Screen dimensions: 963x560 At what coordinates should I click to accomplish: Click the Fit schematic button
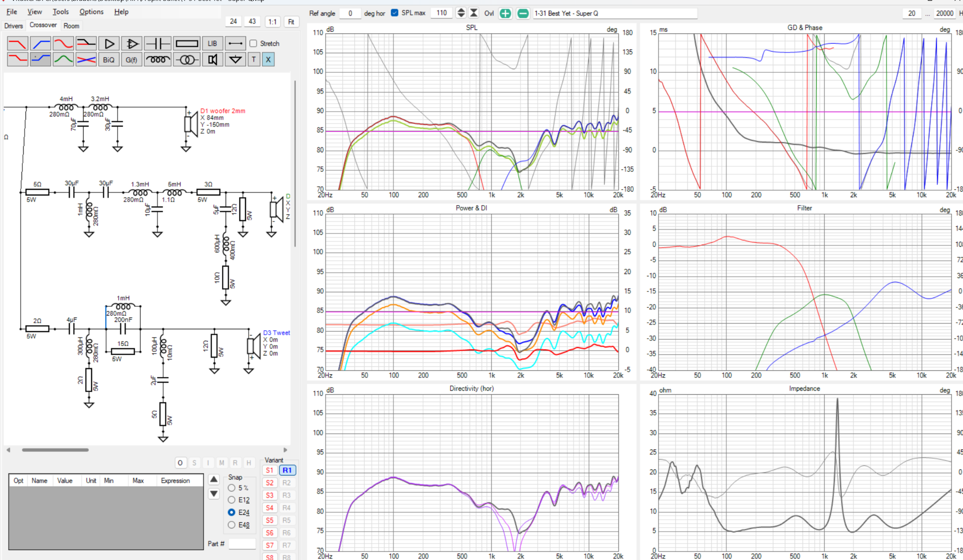pyautogui.click(x=291, y=22)
